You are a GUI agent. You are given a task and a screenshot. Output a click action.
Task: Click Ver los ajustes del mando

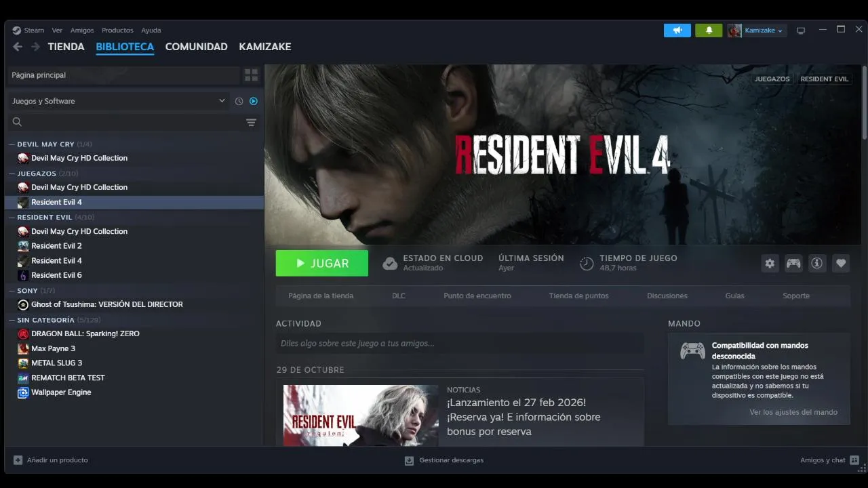point(793,412)
